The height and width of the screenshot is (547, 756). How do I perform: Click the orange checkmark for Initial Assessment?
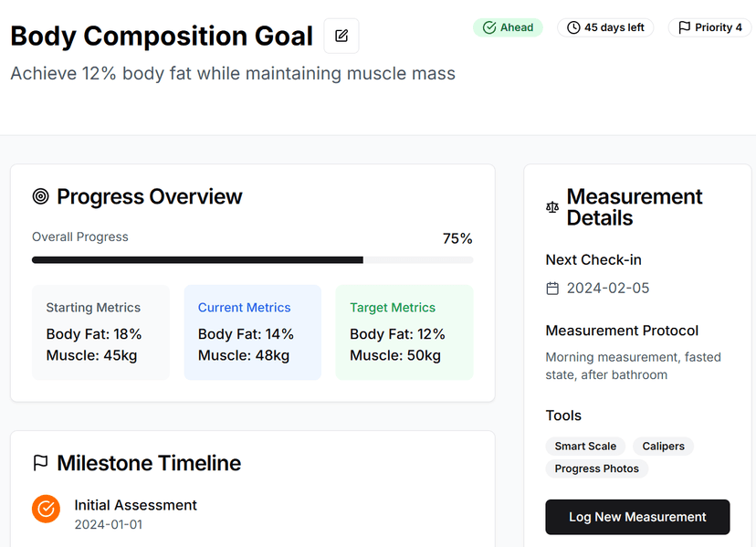click(x=46, y=509)
